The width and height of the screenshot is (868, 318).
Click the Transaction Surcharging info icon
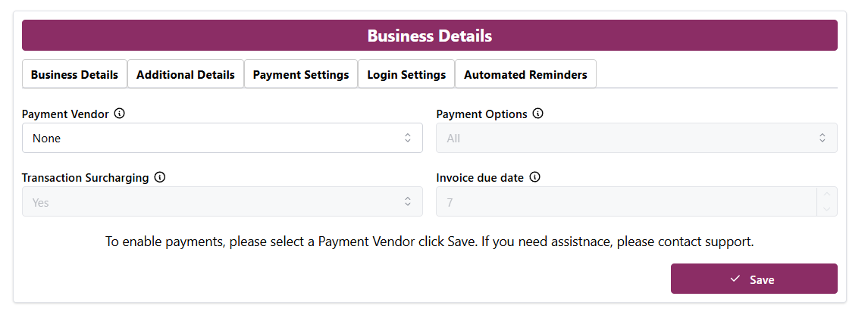pyautogui.click(x=160, y=178)
